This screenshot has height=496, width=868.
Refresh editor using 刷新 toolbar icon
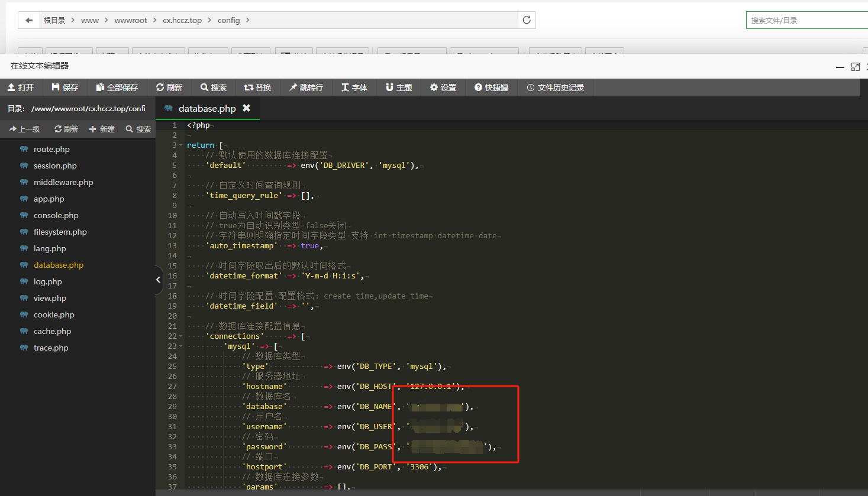pyautogui.click(x=160, y=87)
